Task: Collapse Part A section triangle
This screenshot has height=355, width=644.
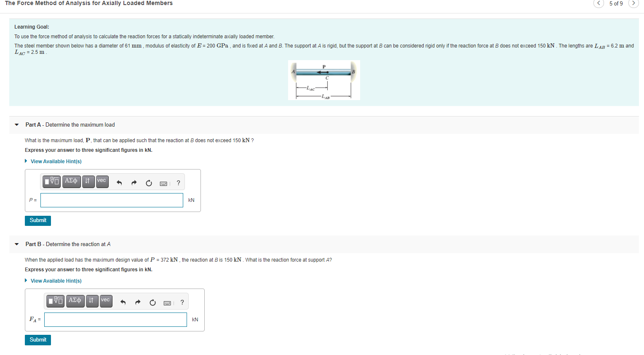Action: 16,125
